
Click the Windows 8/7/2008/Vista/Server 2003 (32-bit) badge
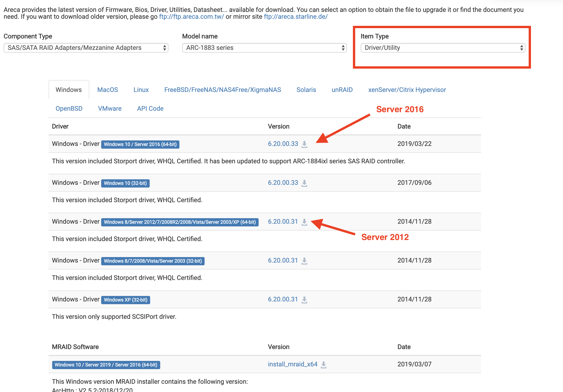click(x=153, y=261)
